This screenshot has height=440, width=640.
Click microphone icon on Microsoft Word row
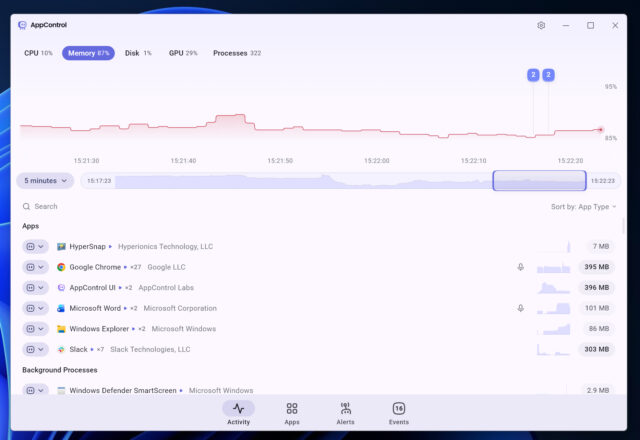point(520,308)
